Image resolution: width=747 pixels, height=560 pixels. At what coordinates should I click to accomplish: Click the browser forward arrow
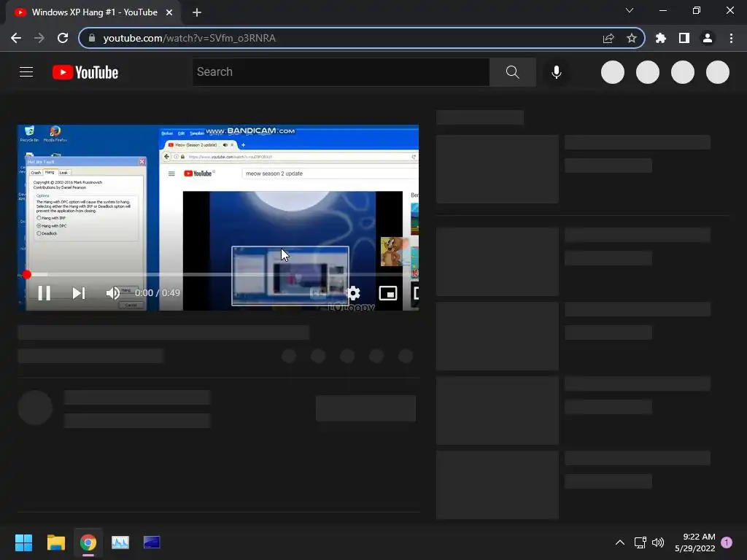click(39, 38)
